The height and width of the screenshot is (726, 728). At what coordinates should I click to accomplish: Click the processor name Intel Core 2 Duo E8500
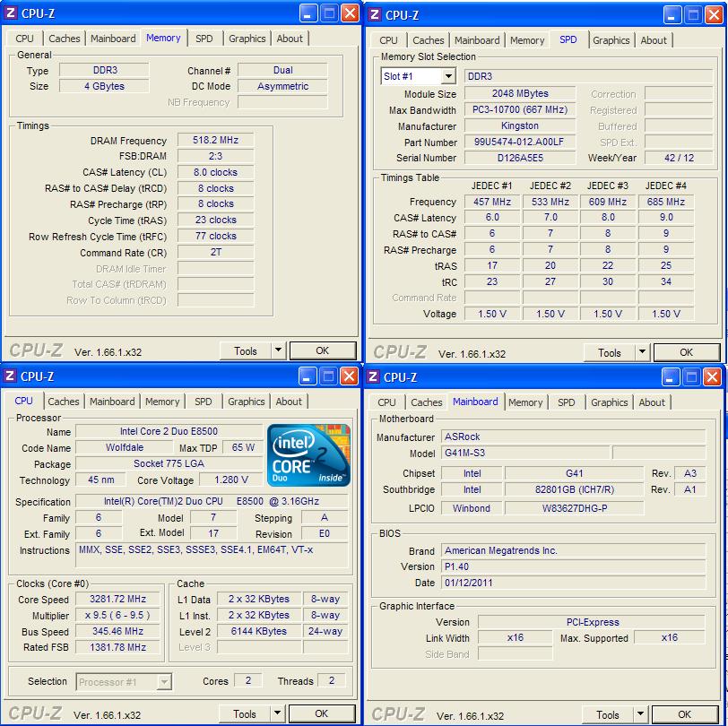coord(169,431)
